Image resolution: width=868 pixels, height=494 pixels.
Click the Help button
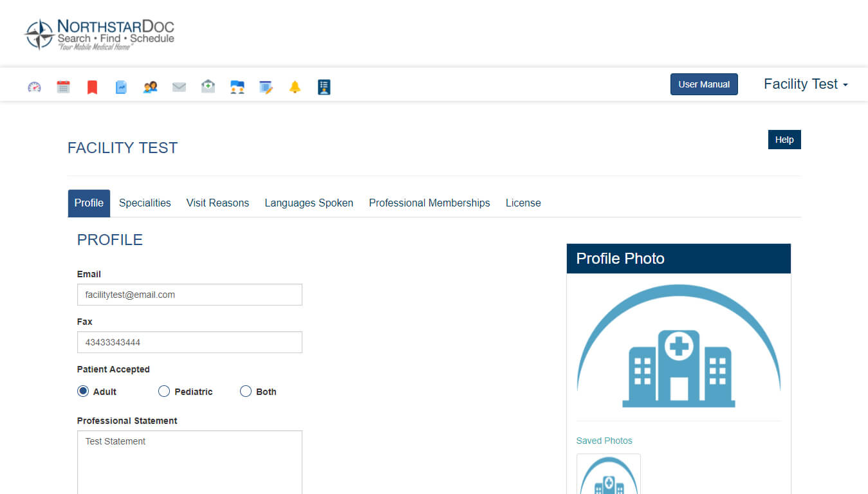tap(784, 140)
